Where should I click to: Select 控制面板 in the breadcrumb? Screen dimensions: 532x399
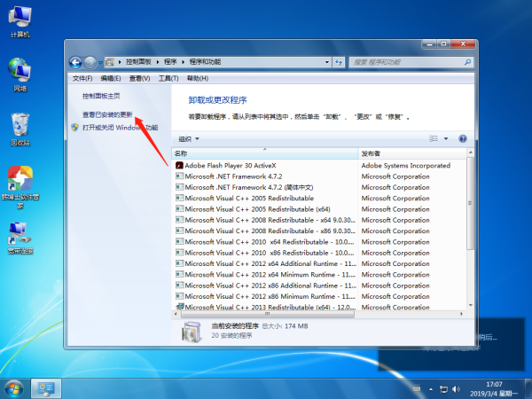138,62
